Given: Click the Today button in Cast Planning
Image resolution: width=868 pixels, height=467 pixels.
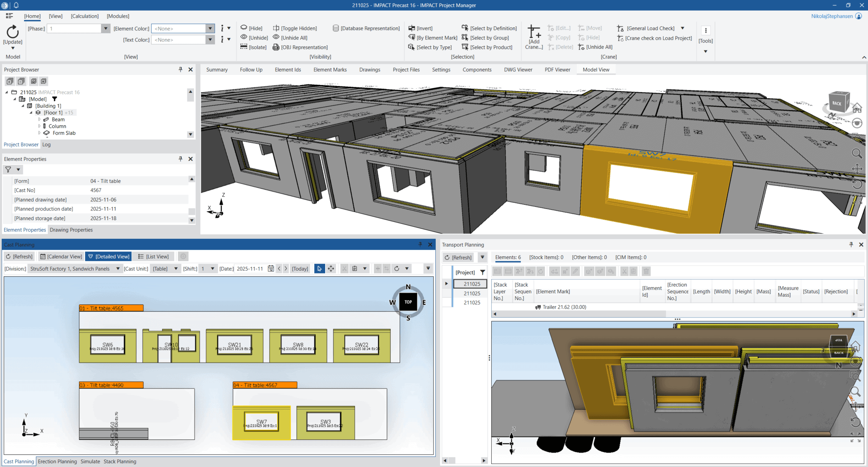Looking at the screenshot, I should pyautogui.click(x=300, y=268).
